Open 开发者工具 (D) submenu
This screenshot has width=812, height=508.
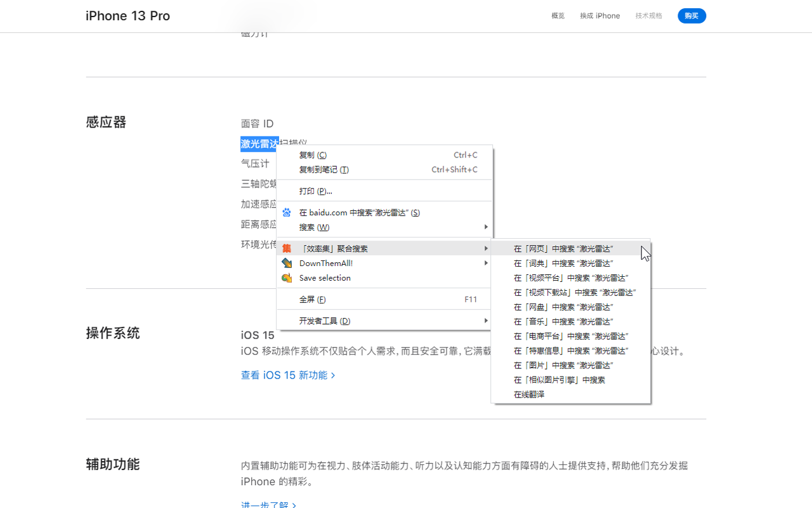(x=384, y=321)
